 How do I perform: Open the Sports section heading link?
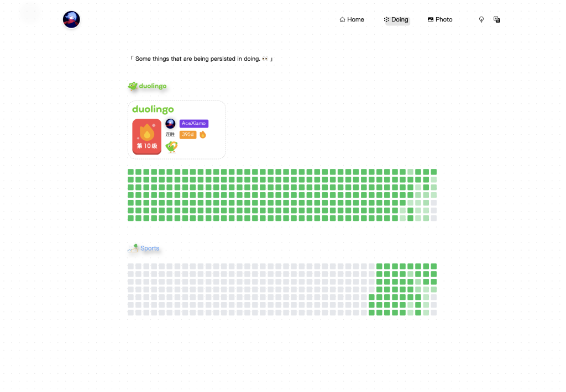[x=150, y=248]
